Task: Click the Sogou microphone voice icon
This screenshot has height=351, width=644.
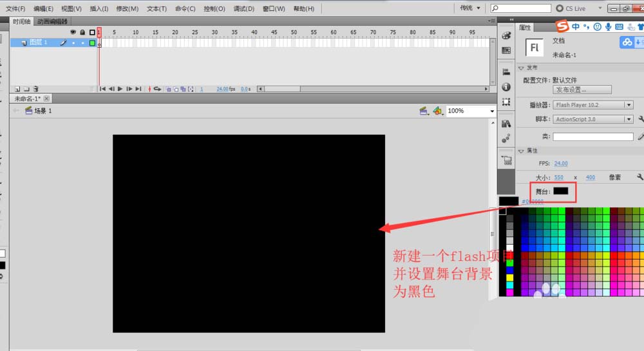Action: pos(608,26)
